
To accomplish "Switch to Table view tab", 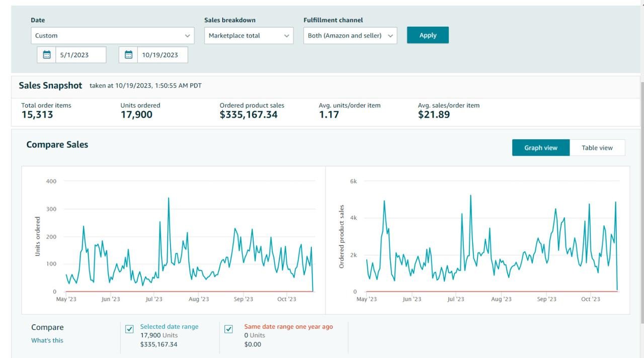I will pos(597,148).
